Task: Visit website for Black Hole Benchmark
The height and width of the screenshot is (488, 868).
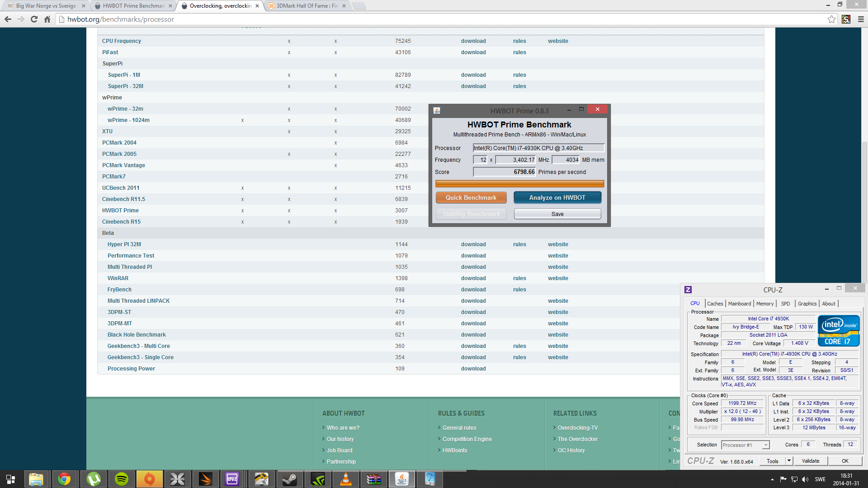Action: coord(558,335)
